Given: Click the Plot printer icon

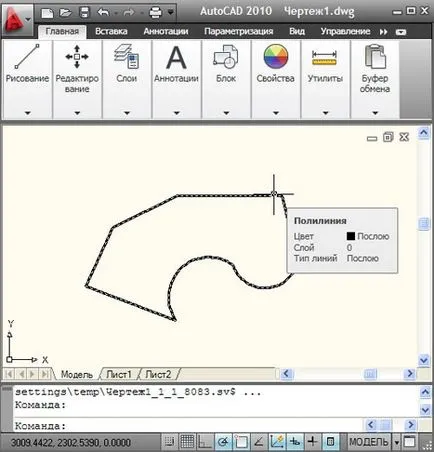Looking at the screenshot, I should pos(155,13).
